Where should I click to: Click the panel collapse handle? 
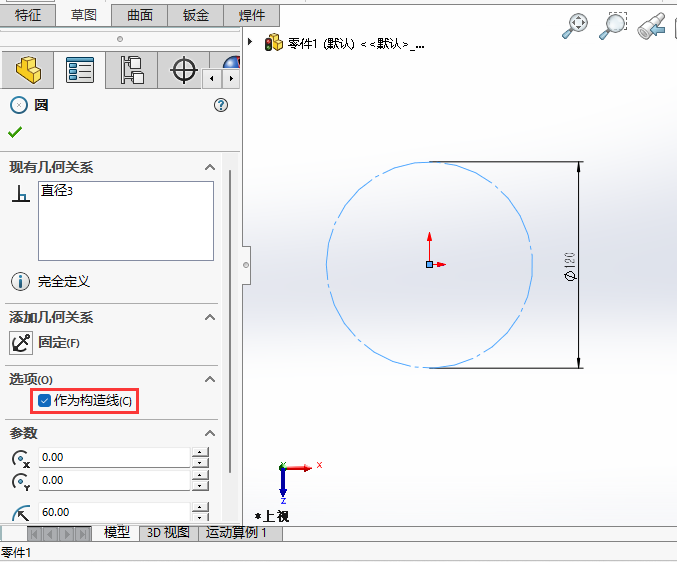(246, 265)
